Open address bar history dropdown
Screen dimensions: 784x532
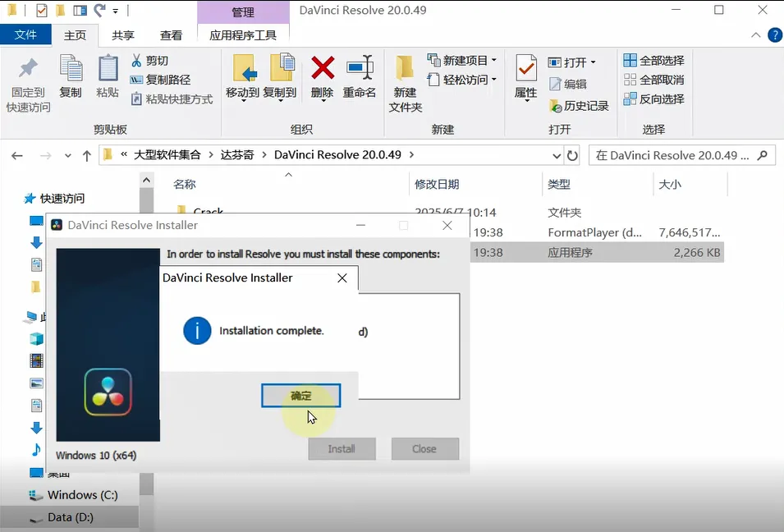(x=557, y=155)
